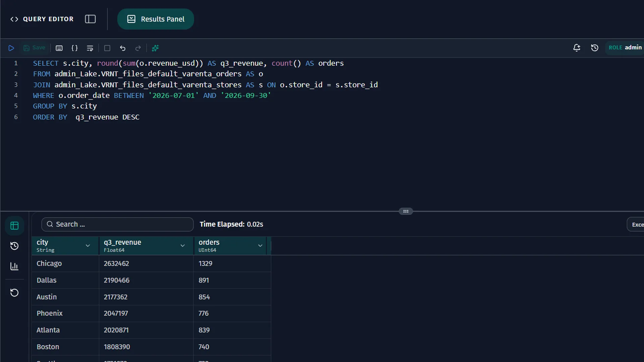
Task: Select the 1329 orders cell
Action: [232, 263]
